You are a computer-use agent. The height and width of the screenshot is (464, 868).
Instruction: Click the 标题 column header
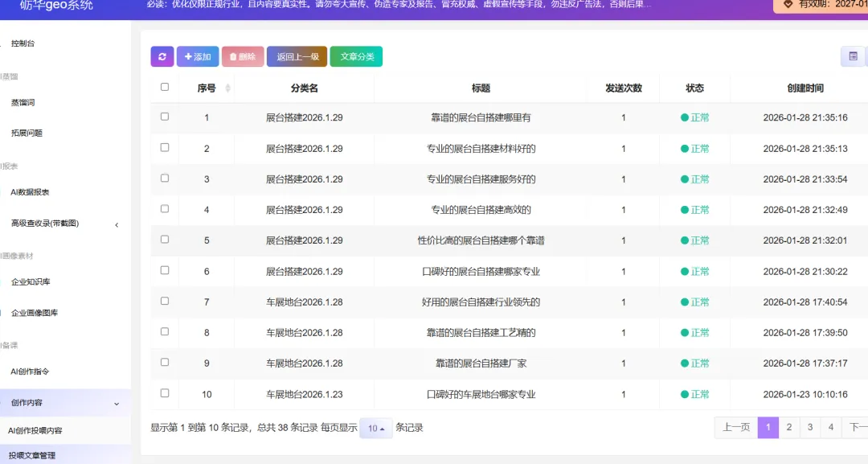481,88
